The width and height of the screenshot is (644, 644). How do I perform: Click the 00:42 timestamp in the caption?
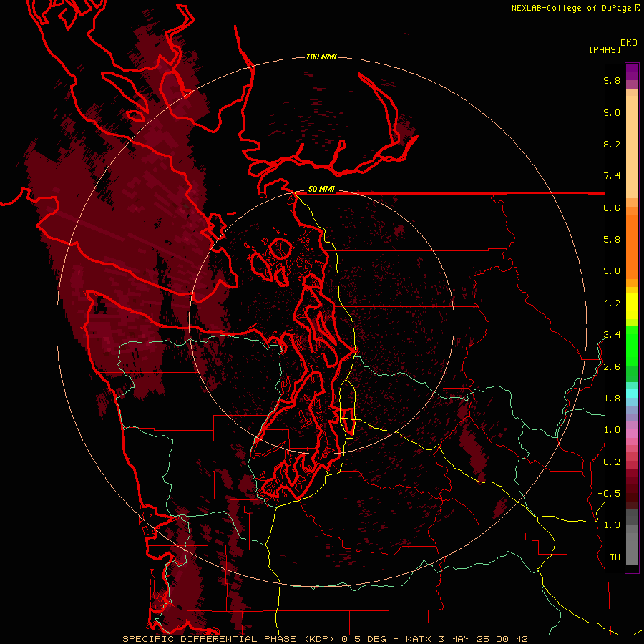click(512, 639)
